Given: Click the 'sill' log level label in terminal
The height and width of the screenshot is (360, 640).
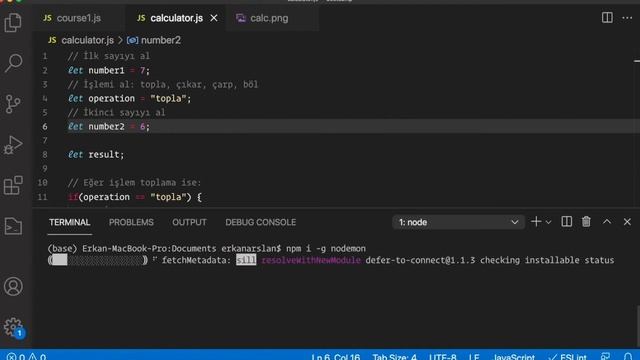Looking at the screenshot, I should (246, 260).
